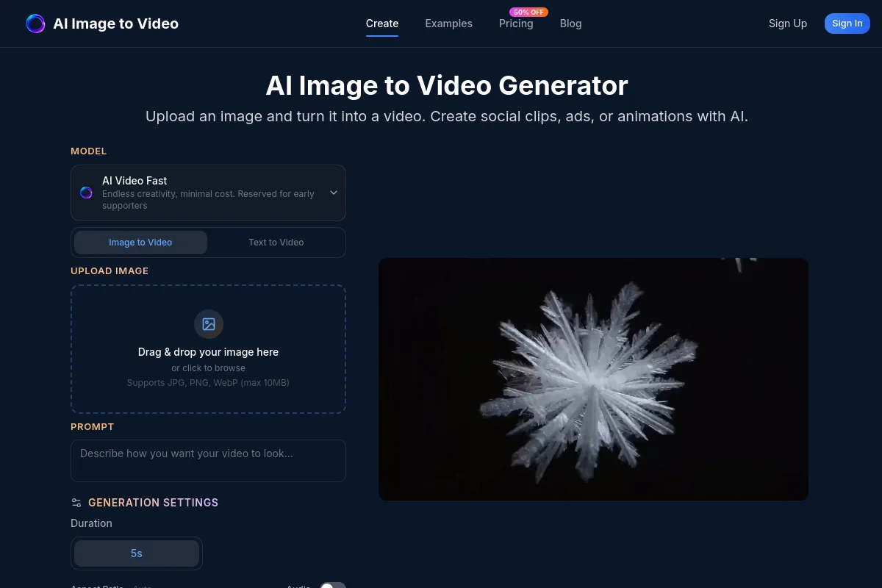Click the crystal snowflake preview video
This screenshot has width=882, height=588.
(593, 379)
